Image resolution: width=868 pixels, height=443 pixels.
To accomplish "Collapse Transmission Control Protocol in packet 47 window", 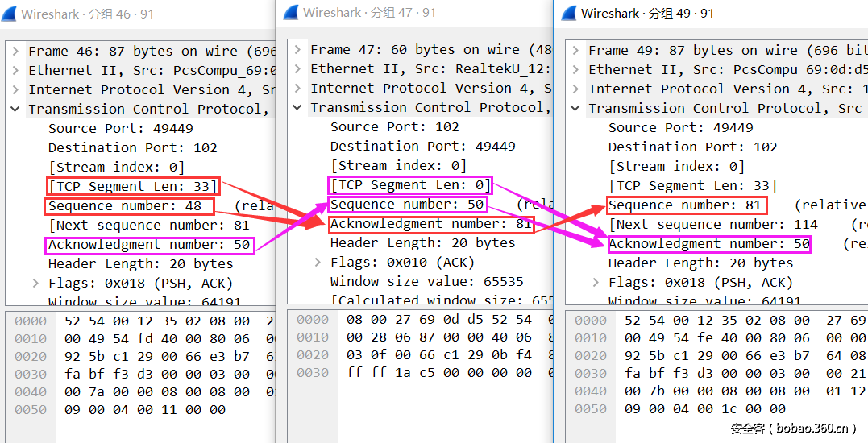I will (x=297, y=108).
